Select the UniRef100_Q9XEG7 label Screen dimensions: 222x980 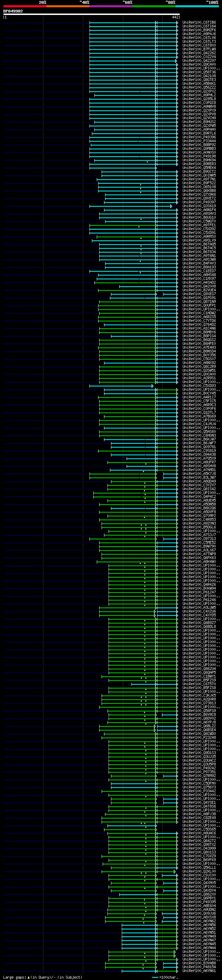(x=199, y=294)
